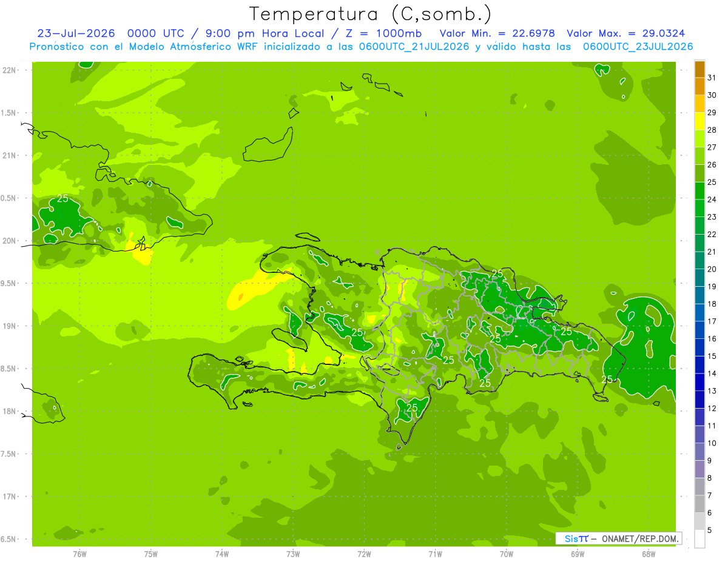This screenshot has width=728, height=562.
Task: Select the '23-Jul-2026' date text
Action: tap(78, 33)
